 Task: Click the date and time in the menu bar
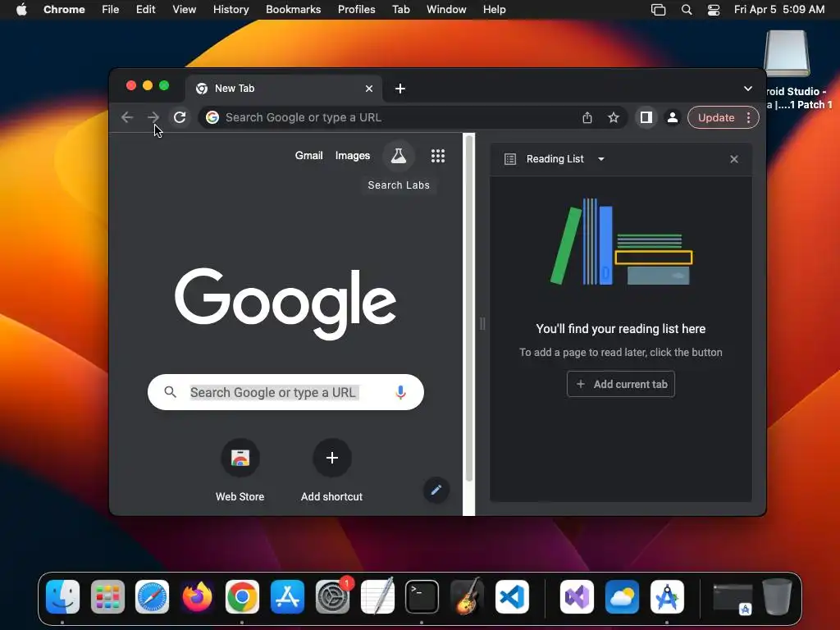779,10
